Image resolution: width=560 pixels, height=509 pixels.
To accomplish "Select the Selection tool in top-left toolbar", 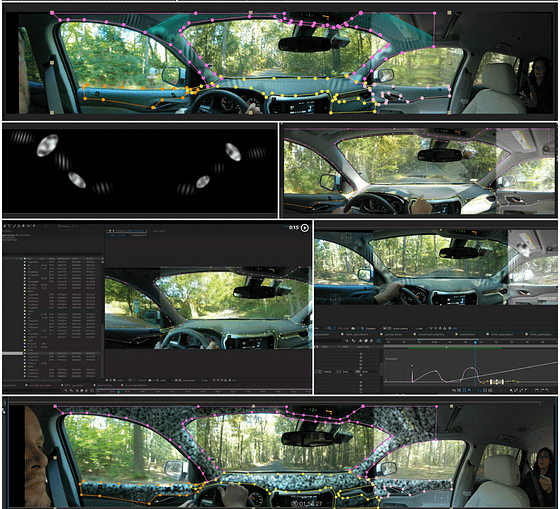I will pos(5,226).
